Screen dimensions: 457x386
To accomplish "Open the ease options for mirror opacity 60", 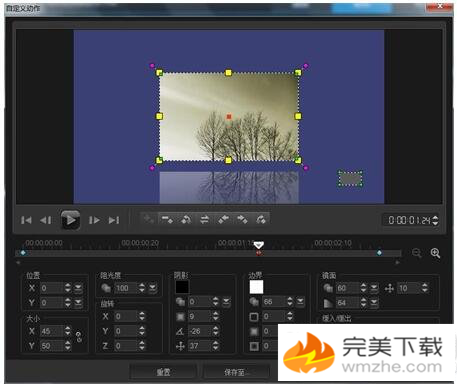I will [374, 288].
